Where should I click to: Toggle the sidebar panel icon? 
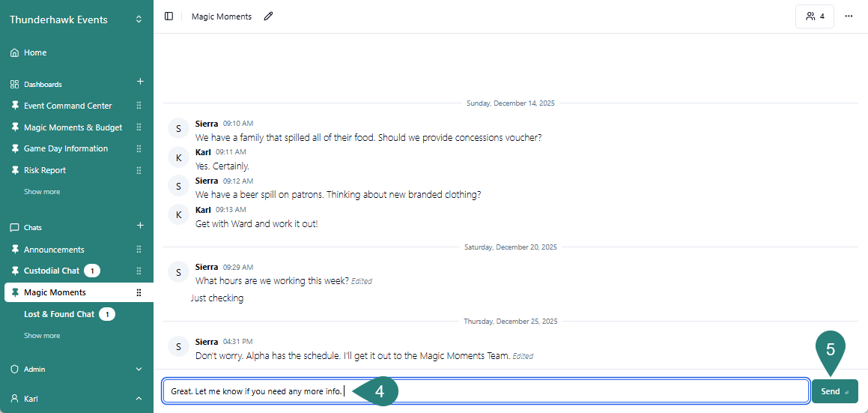(169, 16)
